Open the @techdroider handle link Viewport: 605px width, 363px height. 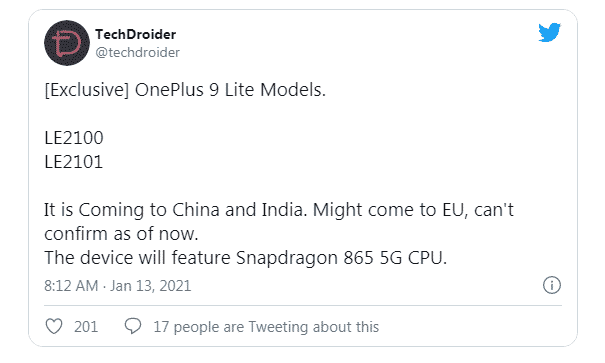[137, 52]
